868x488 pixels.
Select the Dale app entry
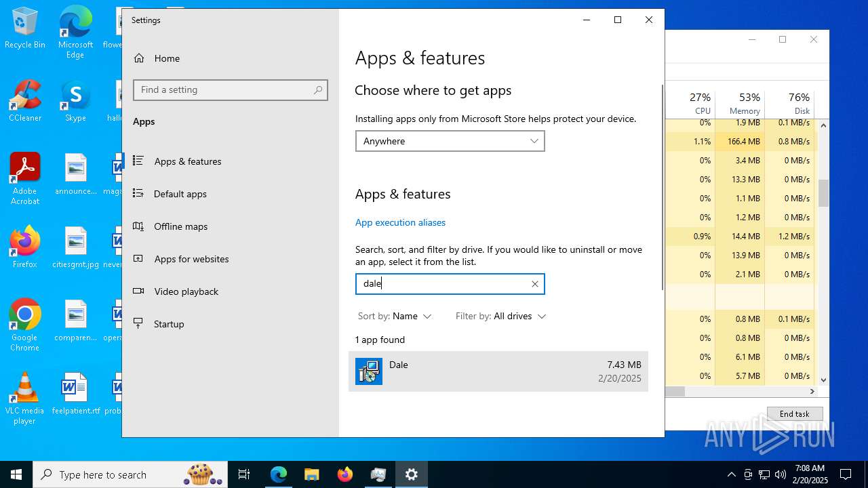click(x=498, y=371)
